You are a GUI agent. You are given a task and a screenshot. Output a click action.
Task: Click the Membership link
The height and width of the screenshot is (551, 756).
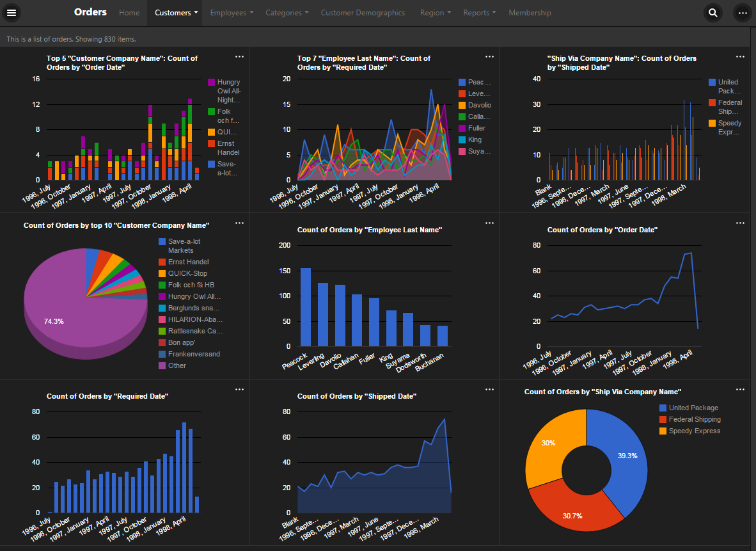pyautogui.click(x=530, y=12)
